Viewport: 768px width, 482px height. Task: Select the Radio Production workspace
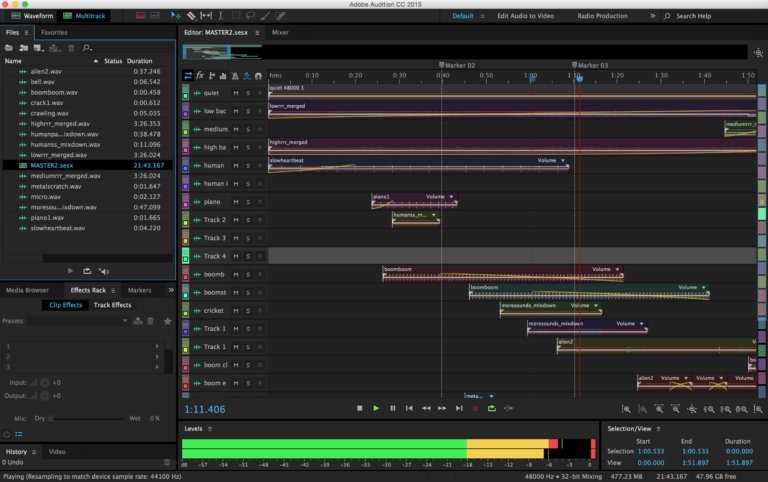pos(602,16)
